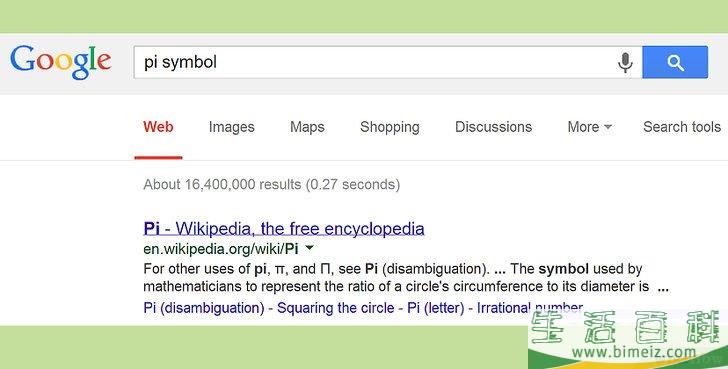
Task: Open the Shopping results tab
Action: tap(390, 127)
